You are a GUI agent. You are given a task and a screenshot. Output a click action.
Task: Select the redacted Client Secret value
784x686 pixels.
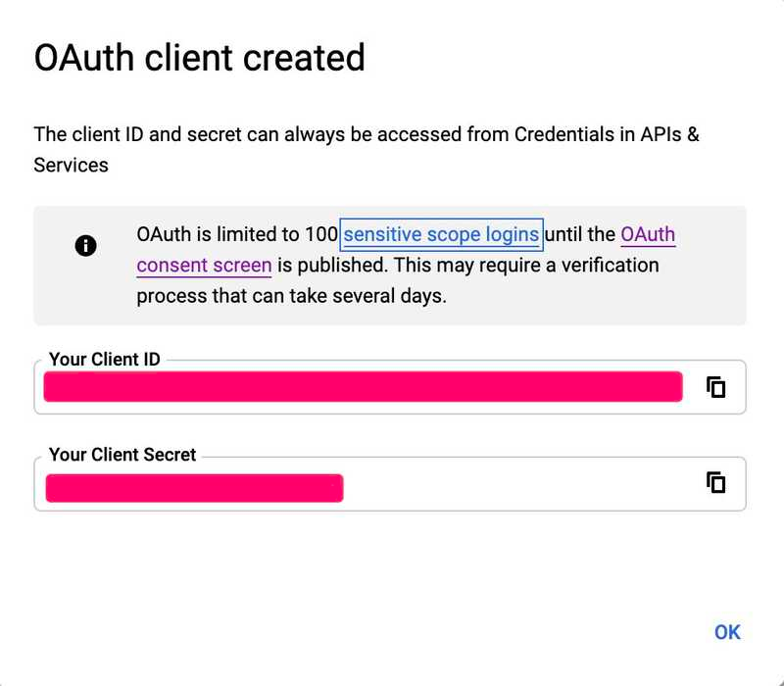(x=194, y=488)
